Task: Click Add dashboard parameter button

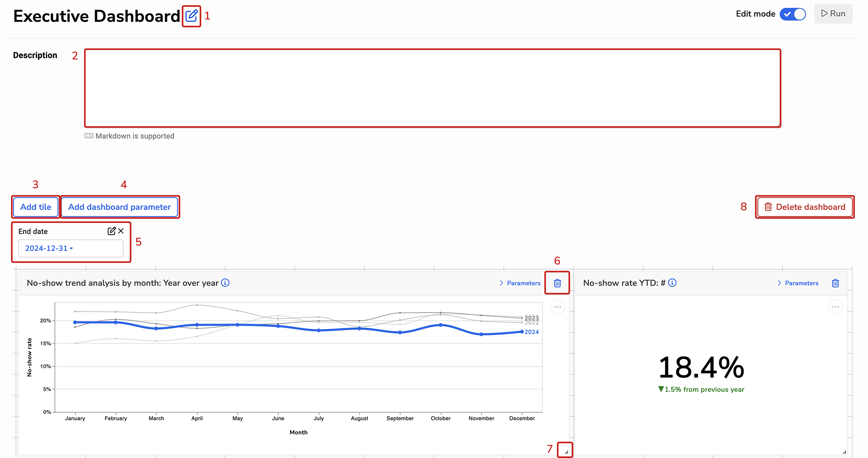Action: (x=119, y=207)
